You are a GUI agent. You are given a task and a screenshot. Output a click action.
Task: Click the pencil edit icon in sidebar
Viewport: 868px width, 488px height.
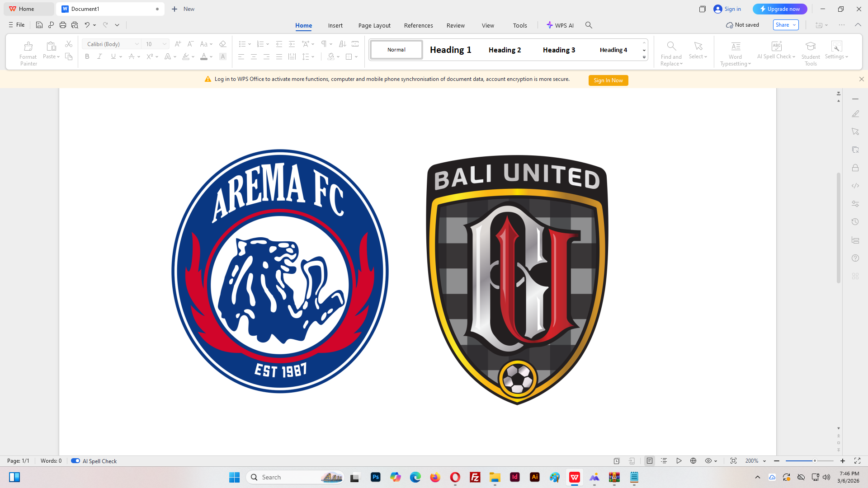tap(855, 114)
